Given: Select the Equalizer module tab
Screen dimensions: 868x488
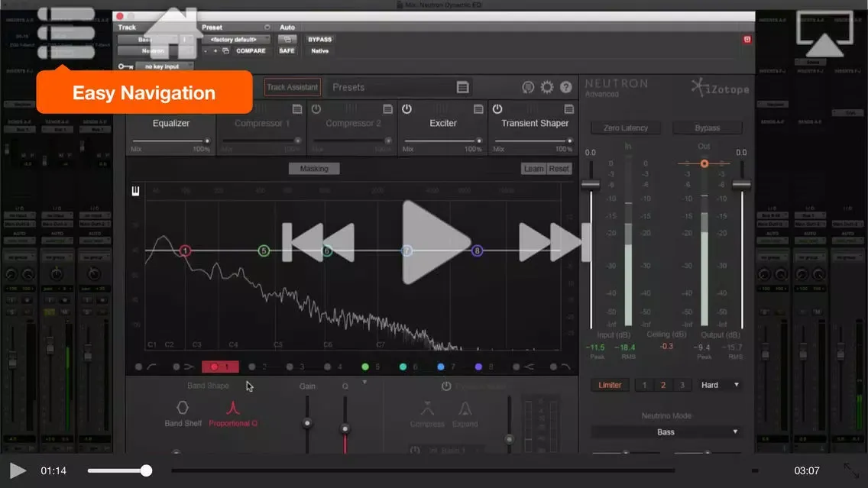Looking at the screenshot, I should (171, 124).
